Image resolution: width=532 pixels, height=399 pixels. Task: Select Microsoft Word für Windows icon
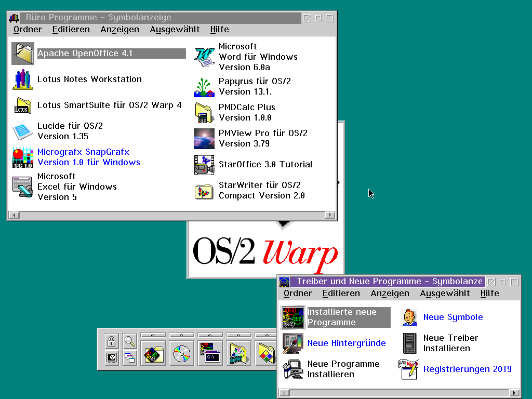pos(204,57)
